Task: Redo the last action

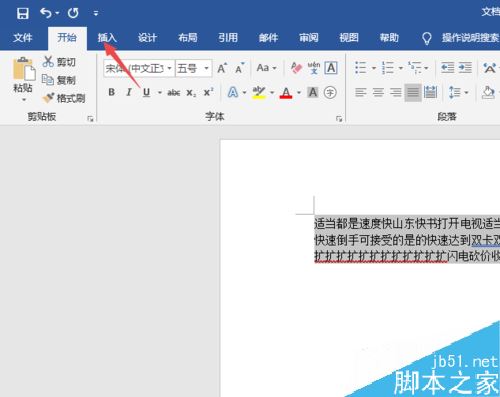Action: click(73, 13)
